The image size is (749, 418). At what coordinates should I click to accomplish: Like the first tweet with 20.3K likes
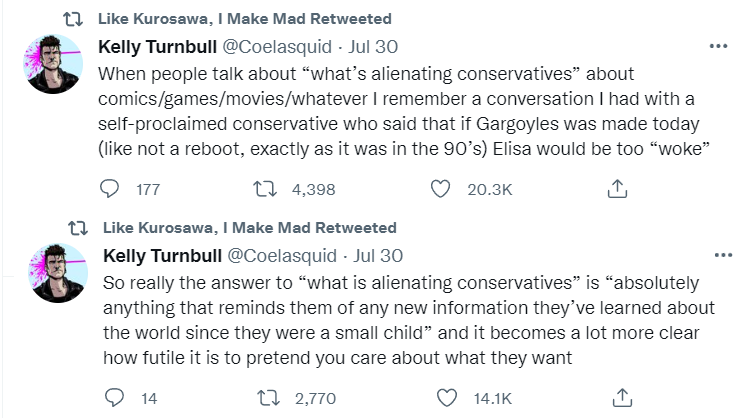(x=439, y=188)
